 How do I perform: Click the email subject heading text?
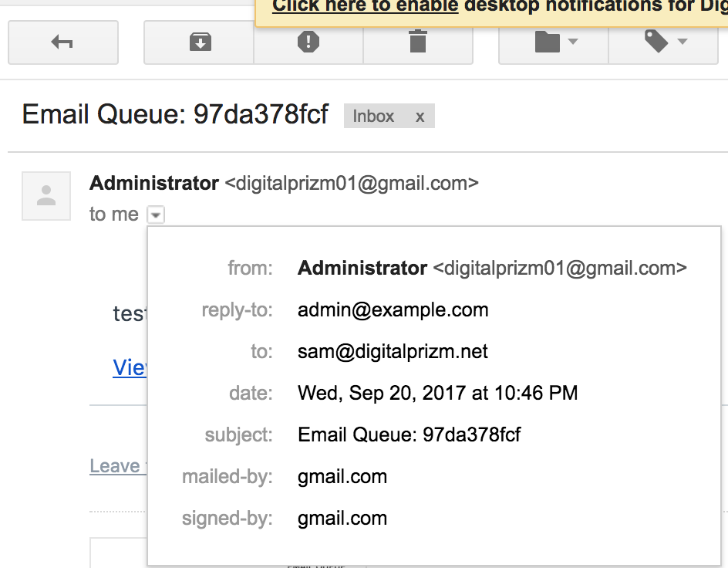point(175,115)
